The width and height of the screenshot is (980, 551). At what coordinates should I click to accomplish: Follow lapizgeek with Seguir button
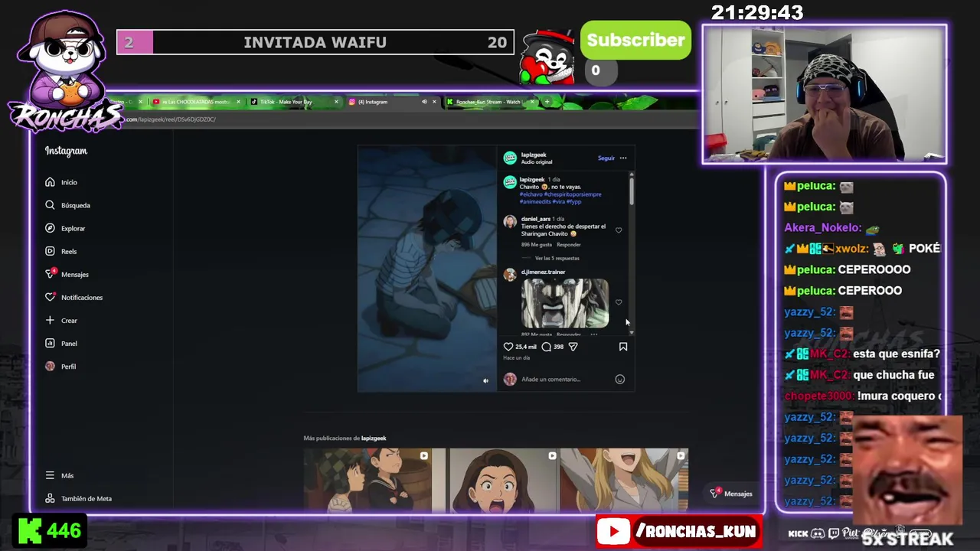tap(606, 158)
